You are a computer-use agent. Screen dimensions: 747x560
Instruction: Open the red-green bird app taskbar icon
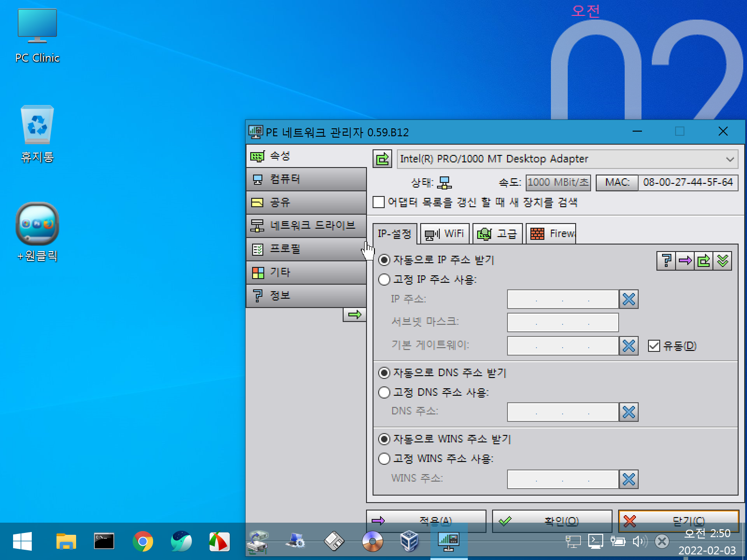tap(219, 541)
